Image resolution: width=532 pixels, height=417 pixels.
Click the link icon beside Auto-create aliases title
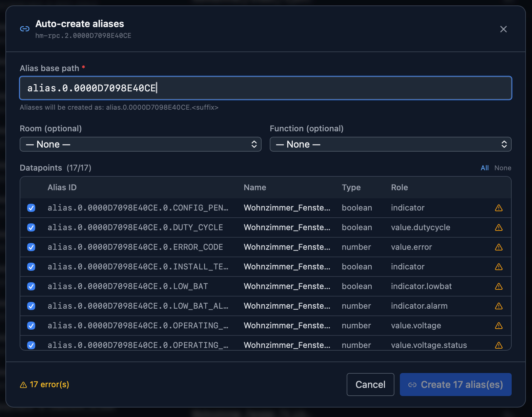point(25,29)
